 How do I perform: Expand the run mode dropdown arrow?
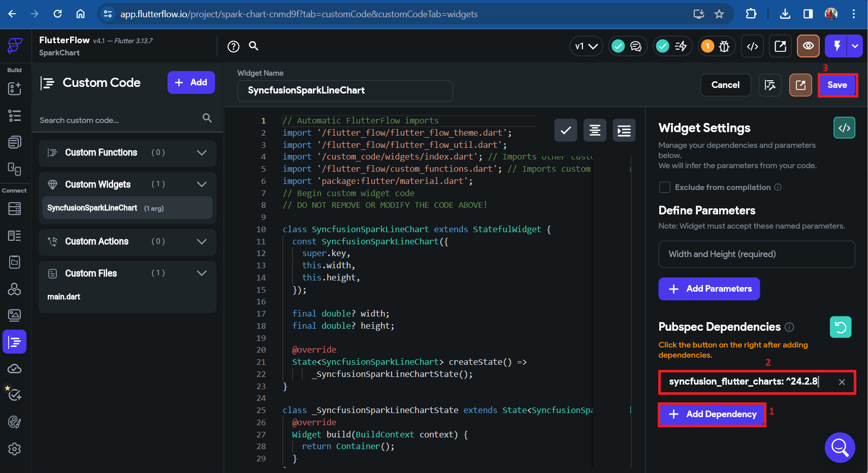[855, 46]
